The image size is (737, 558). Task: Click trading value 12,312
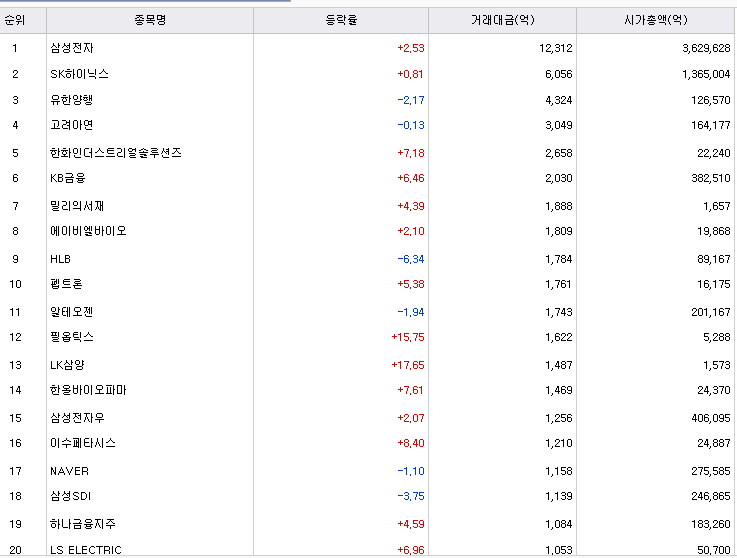pyautogui.click(x=556, y=48)
